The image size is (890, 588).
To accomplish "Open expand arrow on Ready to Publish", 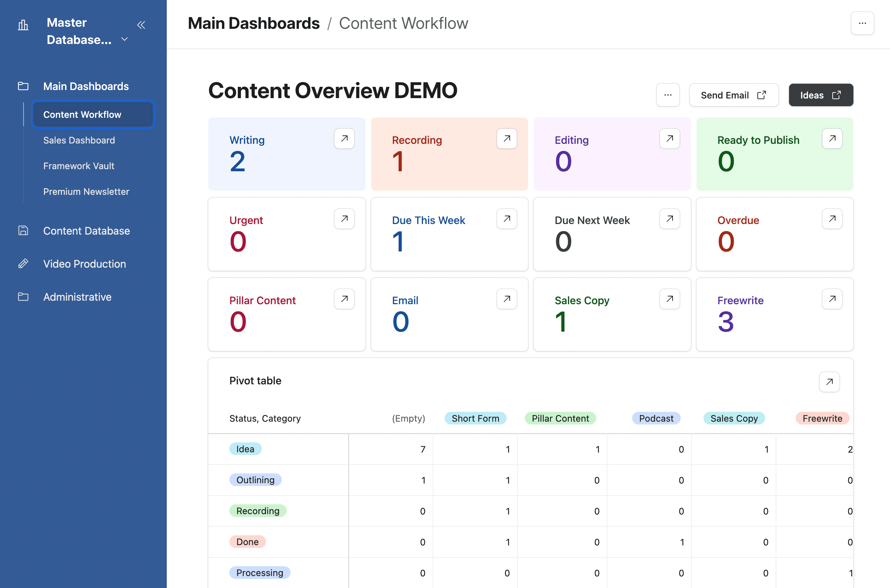I will pyautogui.click(x=832, y=138).
